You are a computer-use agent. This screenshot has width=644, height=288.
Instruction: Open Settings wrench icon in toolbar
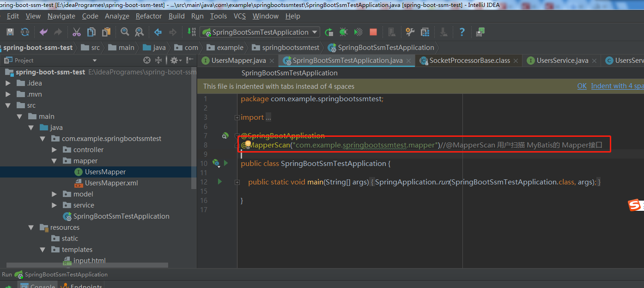[x=410, y=32]
